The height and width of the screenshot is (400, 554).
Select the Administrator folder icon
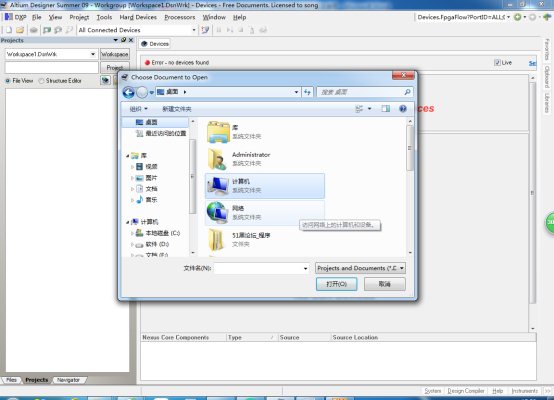click(217, 159)
